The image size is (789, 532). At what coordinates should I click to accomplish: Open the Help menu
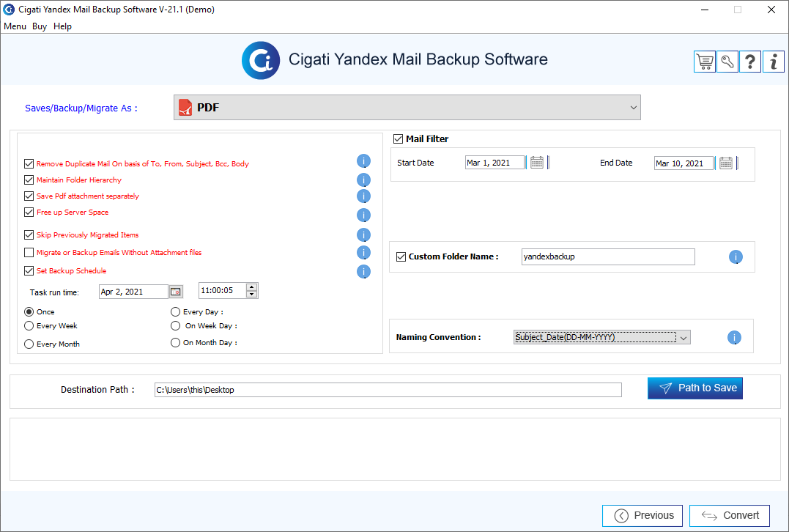click(62, 26)
